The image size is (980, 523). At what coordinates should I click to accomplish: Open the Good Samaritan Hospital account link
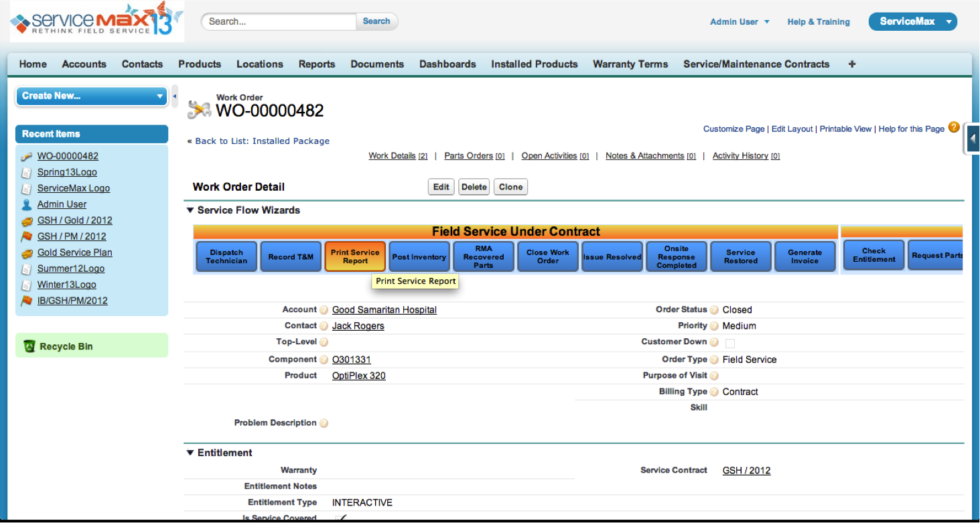tap(384, 310)
